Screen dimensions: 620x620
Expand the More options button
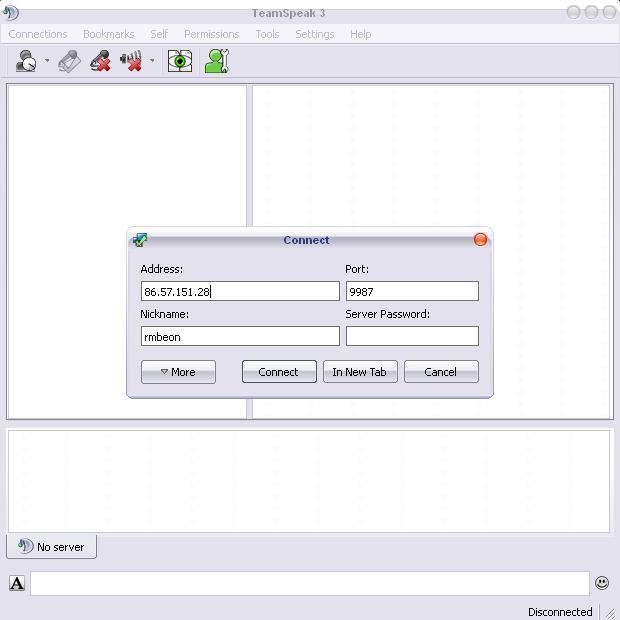click(x=178, y=372)
